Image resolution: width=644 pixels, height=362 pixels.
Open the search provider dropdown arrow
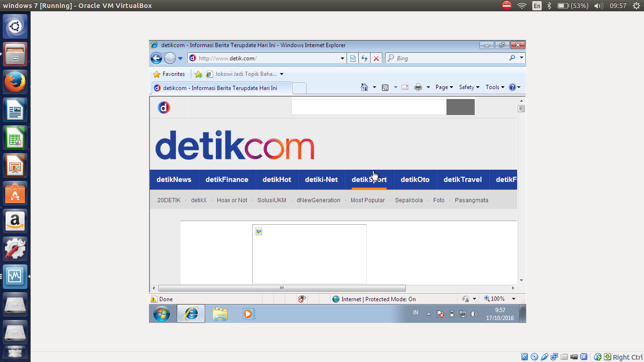pyautogui.click(x=521, y=58)
